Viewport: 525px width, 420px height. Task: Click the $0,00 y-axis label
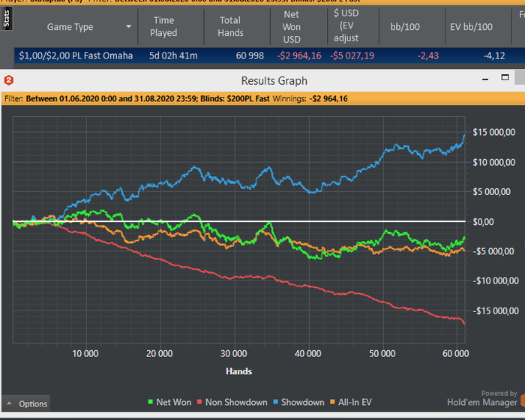483,222
